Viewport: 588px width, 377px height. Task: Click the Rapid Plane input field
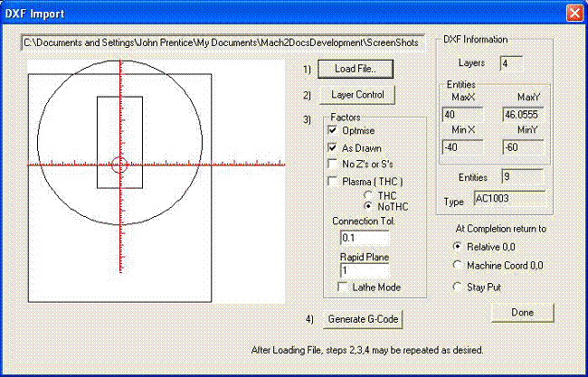pyautogui.click(x=365, y=270)
